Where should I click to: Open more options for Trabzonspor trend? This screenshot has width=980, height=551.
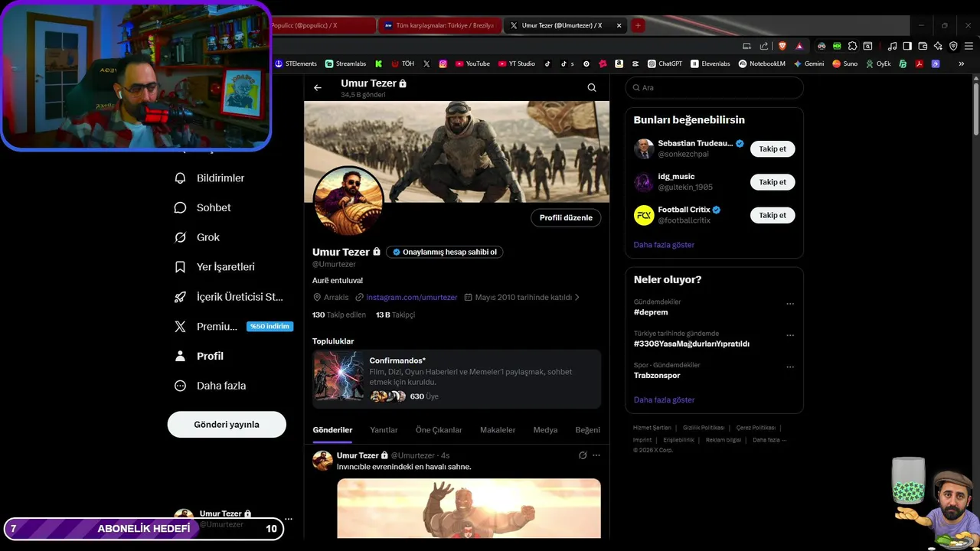coord(790,367)
